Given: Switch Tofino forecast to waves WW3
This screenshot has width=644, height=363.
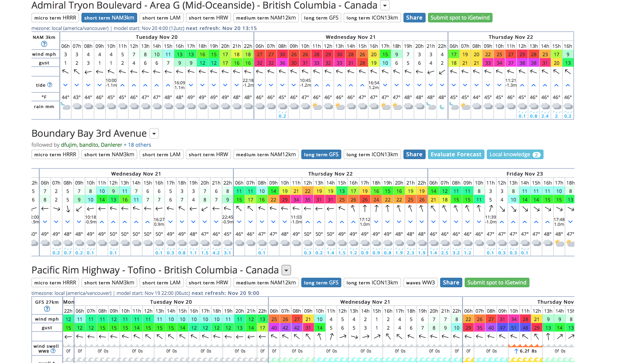Looking at the screenshot, I should [420, 282].
